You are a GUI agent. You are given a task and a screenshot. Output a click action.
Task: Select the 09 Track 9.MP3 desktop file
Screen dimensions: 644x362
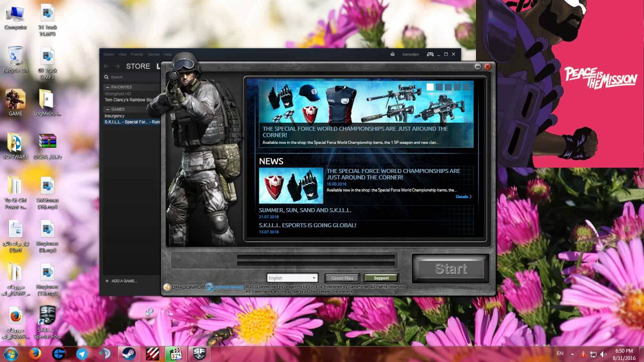(x=47, y=64)
